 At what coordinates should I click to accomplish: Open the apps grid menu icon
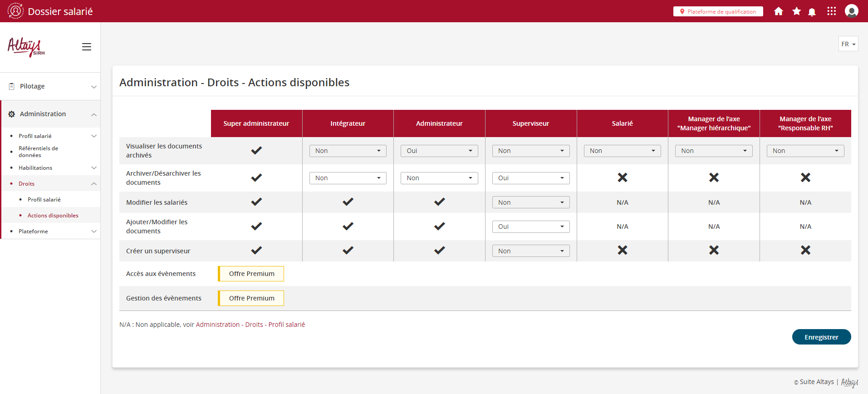[x=831, y=11]
